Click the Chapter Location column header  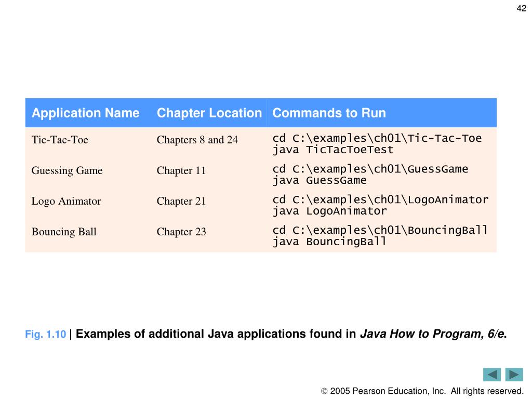coord(209,113)
